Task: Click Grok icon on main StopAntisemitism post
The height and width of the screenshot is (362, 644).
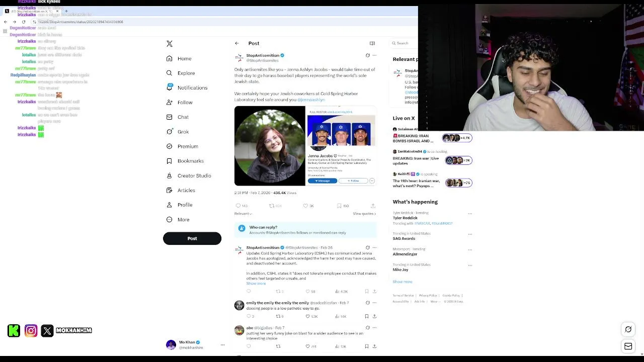Action: click(x=367, y=55)
